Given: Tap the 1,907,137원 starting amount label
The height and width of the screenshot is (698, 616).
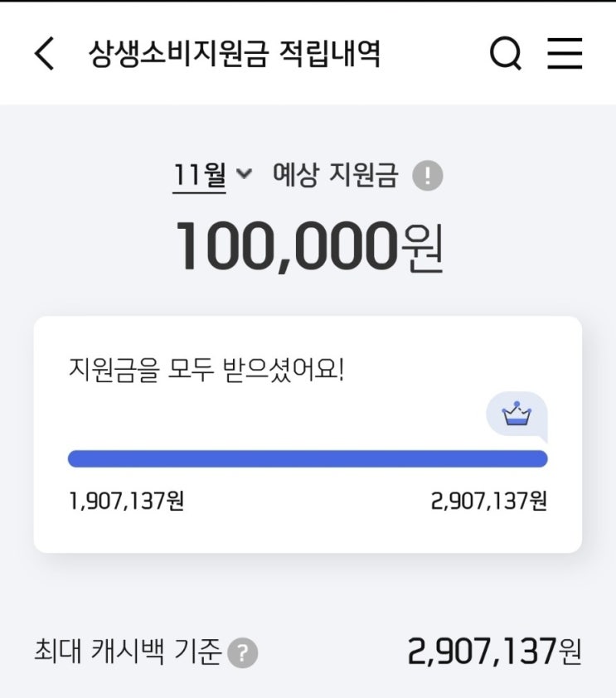Looking at the screenshot, I should coord(126,502).
